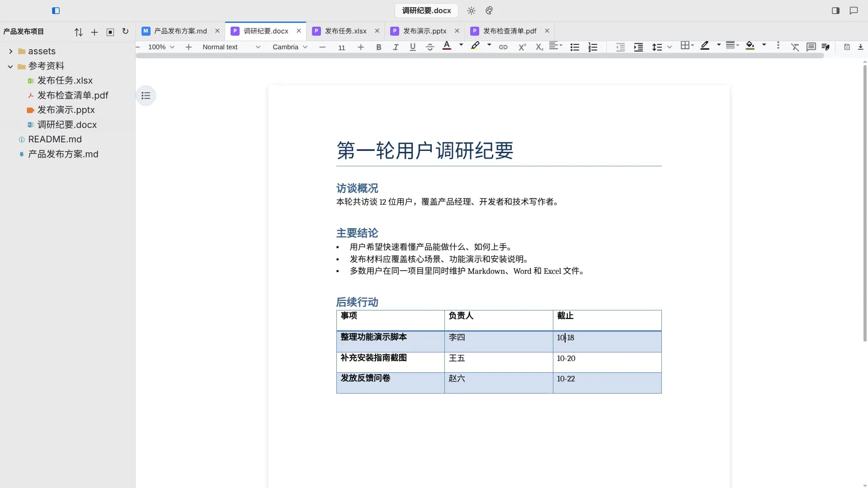
Task: Pick the red font color button
Action: click(x=447, y=46)
